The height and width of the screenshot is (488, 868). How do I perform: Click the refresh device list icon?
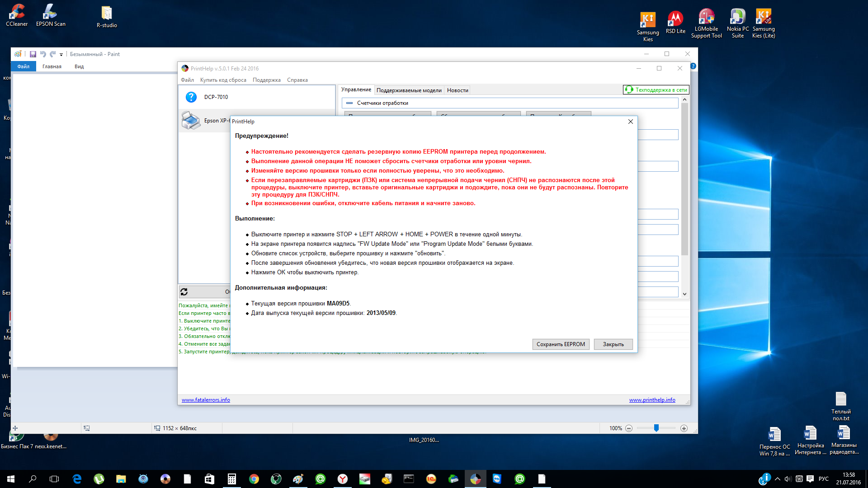coord(184,292)
